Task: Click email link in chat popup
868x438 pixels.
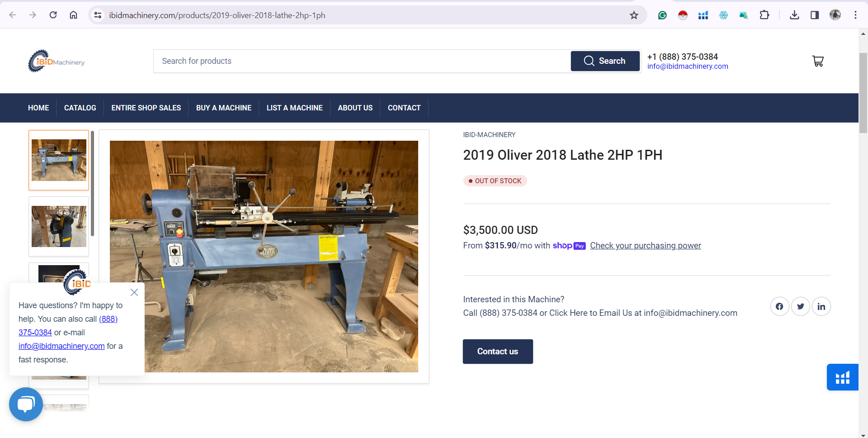Action: 61,346
